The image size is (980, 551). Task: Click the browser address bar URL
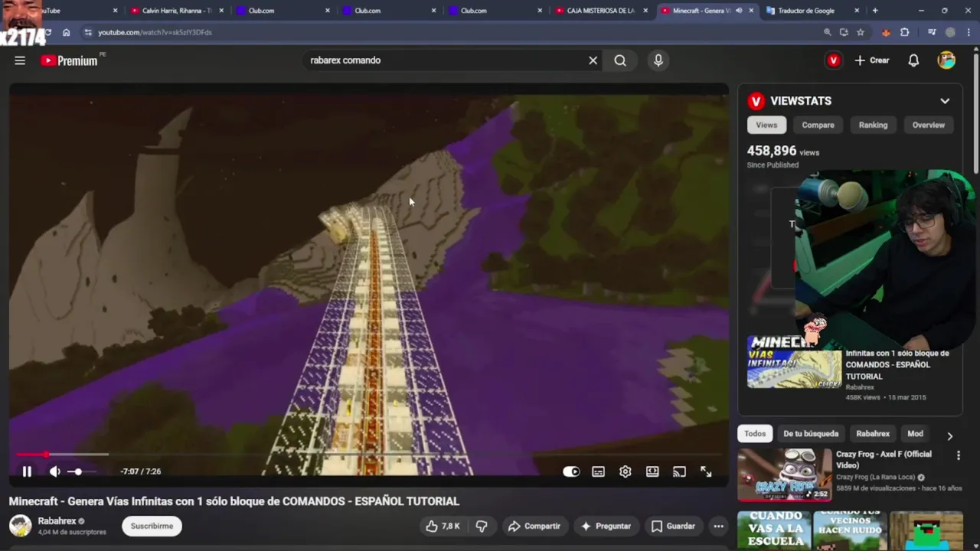(x=155, y=32)
